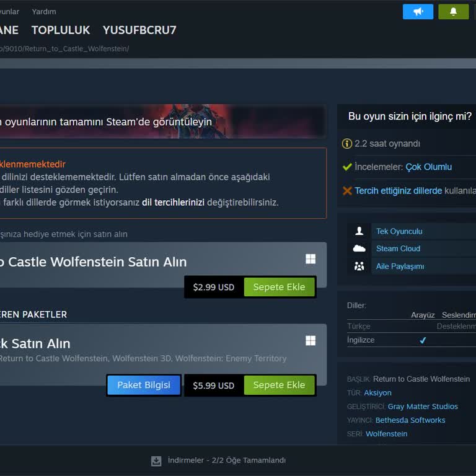Viewport: 476px width, 476px height.
Task: Open the green notifications bell
Action: (453, 12)
